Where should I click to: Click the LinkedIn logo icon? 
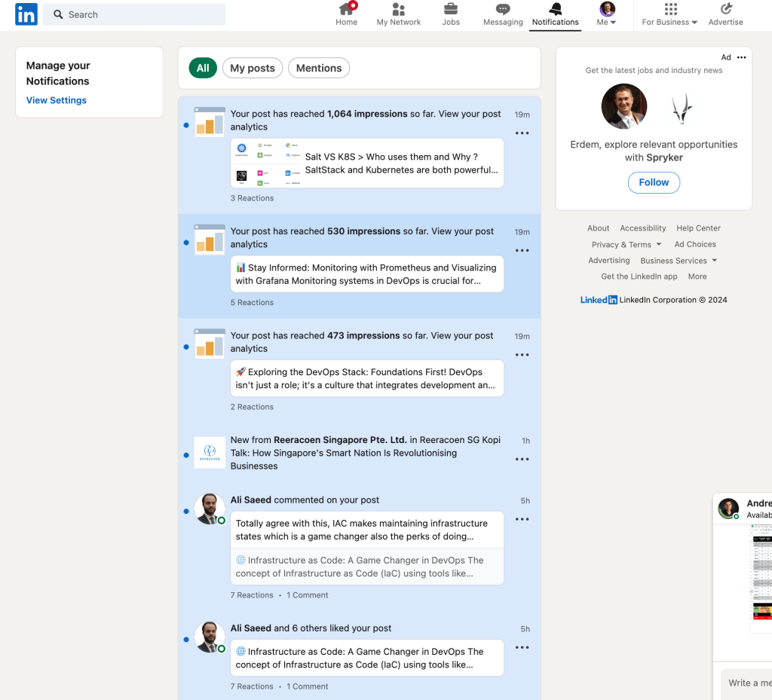click(x=26, y=14)
